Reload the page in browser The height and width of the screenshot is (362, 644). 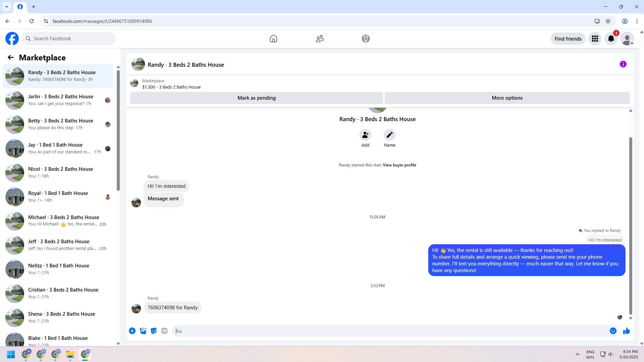[x=32, y=21]
